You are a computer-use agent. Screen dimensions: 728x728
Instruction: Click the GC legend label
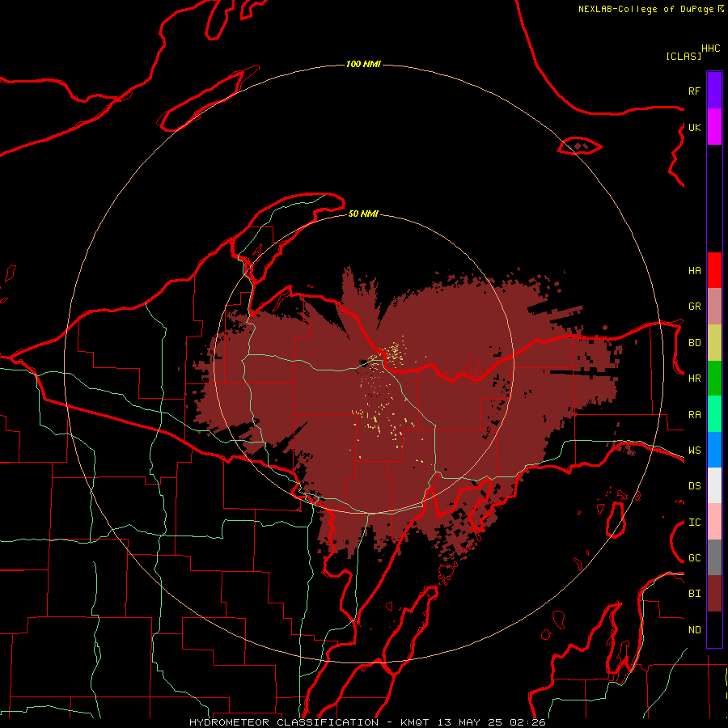[695, 558]
